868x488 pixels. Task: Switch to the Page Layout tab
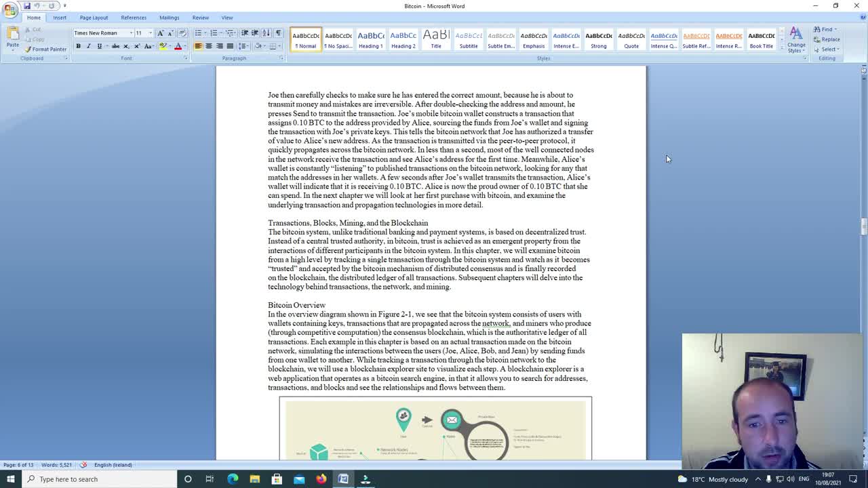94,18
